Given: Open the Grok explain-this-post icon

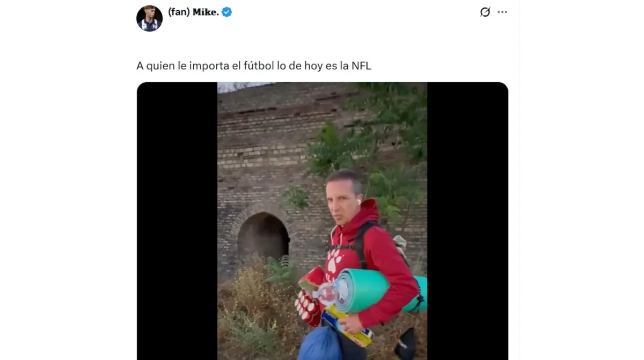Looking at the screenshot, I should [x=485, y=12].
